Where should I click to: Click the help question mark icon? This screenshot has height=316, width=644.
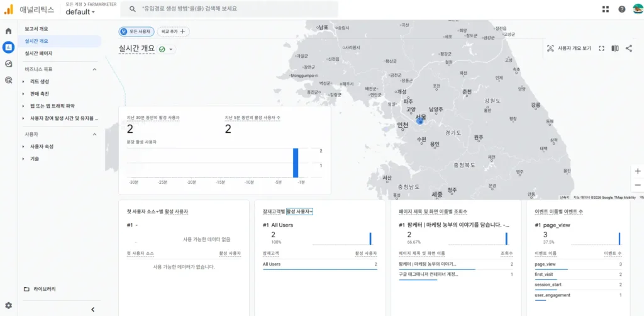coord(622,9)
